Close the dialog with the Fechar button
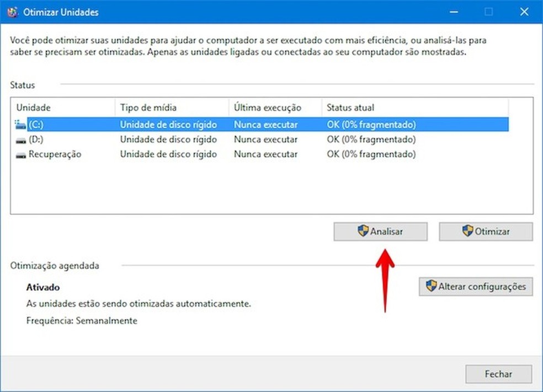Screen dimensions: 543x392 click(x=498, y=374)
